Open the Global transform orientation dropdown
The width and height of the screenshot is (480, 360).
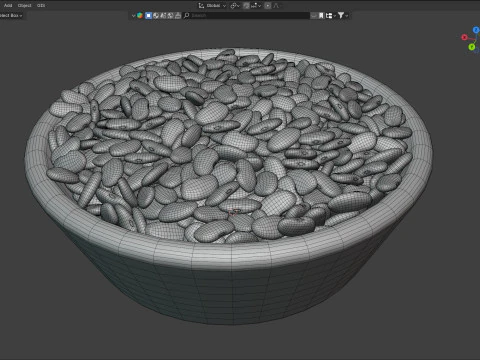coord(212,6)
